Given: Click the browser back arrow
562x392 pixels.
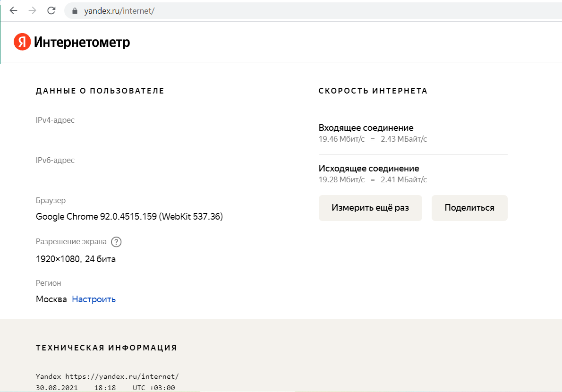Looking at the screenshot, I should click(13, 10).
